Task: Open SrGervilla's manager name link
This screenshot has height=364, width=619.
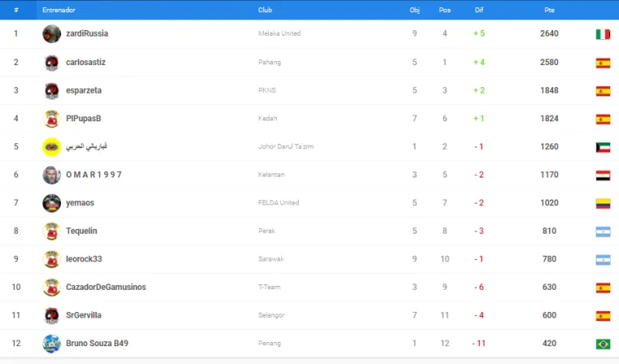Action: point(84,315)
